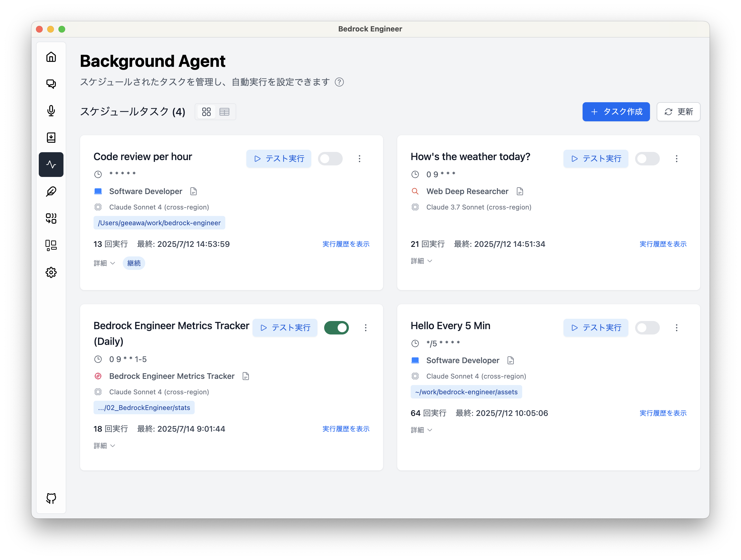This screenshot has width=741, height=560.
Task: Open the feather website generator icon
Action: [51, 192]
